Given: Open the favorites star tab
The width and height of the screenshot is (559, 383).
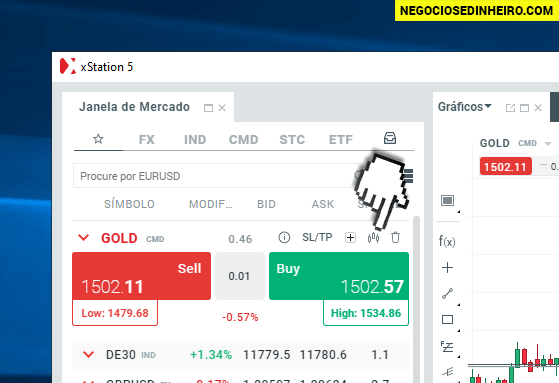Looking at the screenshot, I should (98, 139).
